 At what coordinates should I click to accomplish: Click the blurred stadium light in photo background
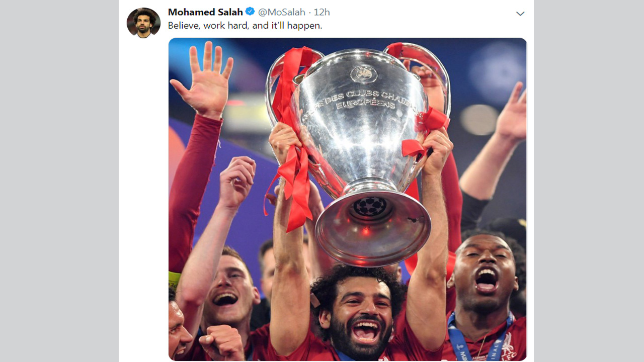478,119
